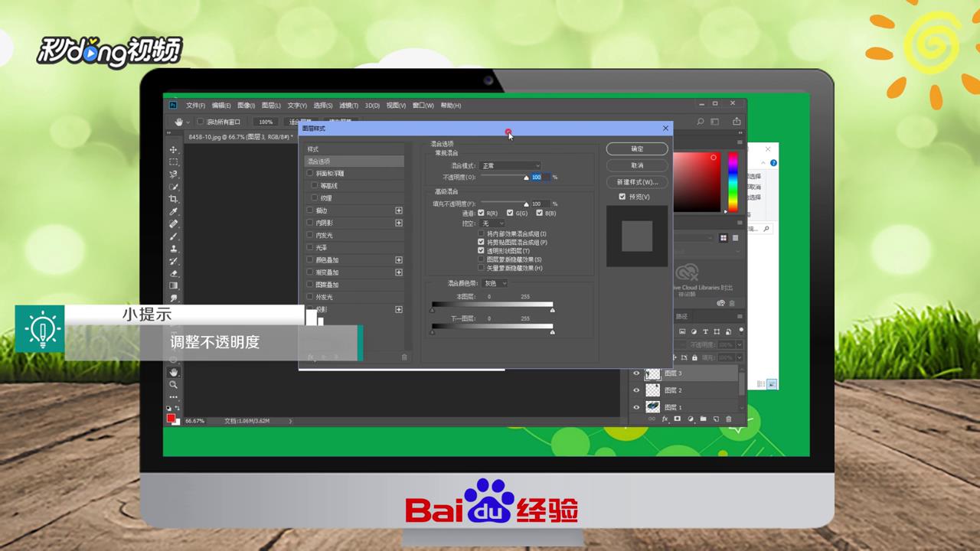This screenshot has height=551, width=980.
Task: Open the 混合模式 dropdown
Action: 511,165
